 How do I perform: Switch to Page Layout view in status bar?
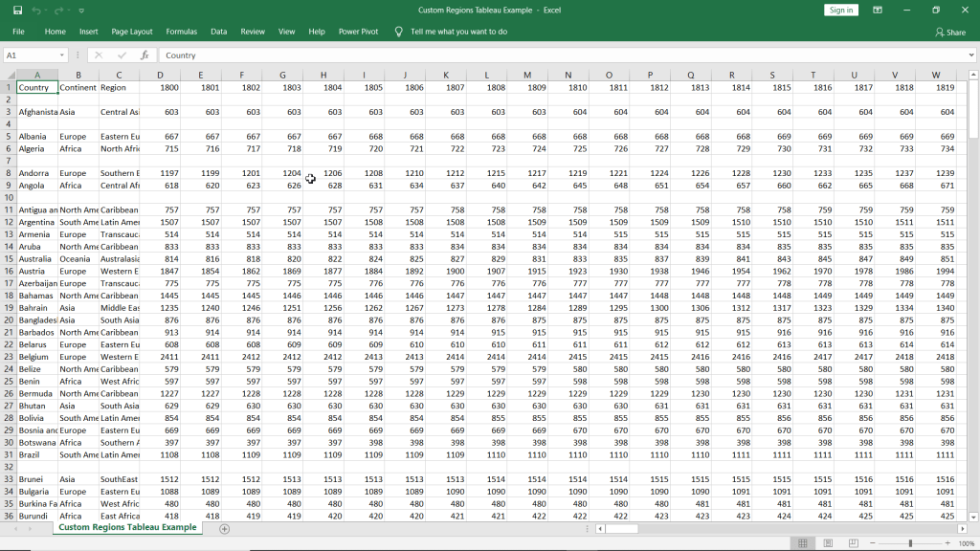tap(827, 543)
